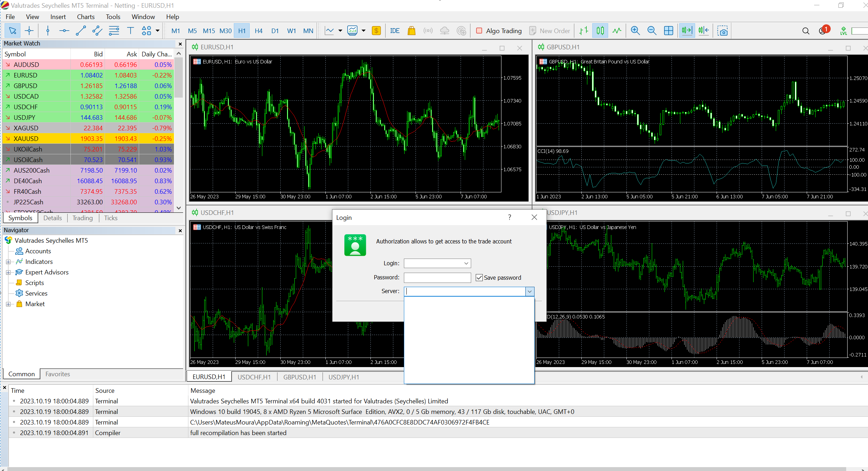Screen dimensions: 868x471
Task: Open the Server dropdown arrow
Action: coord(530,291)
